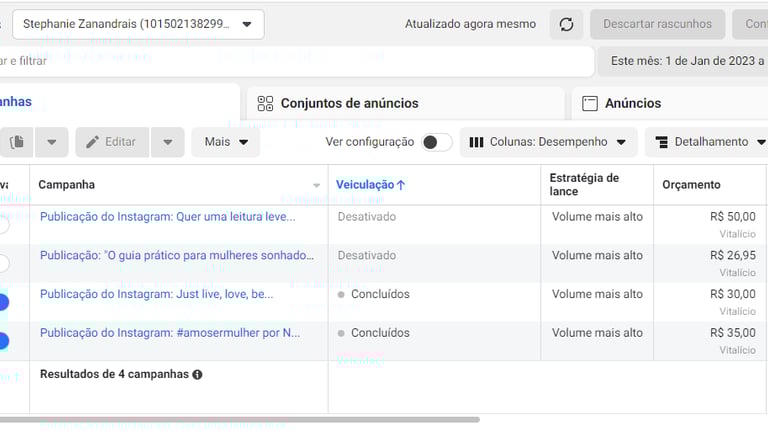Screen dimensions: 768x431
Task: Open Campanha column header menu arrow
Action: [x=316, y=185]
